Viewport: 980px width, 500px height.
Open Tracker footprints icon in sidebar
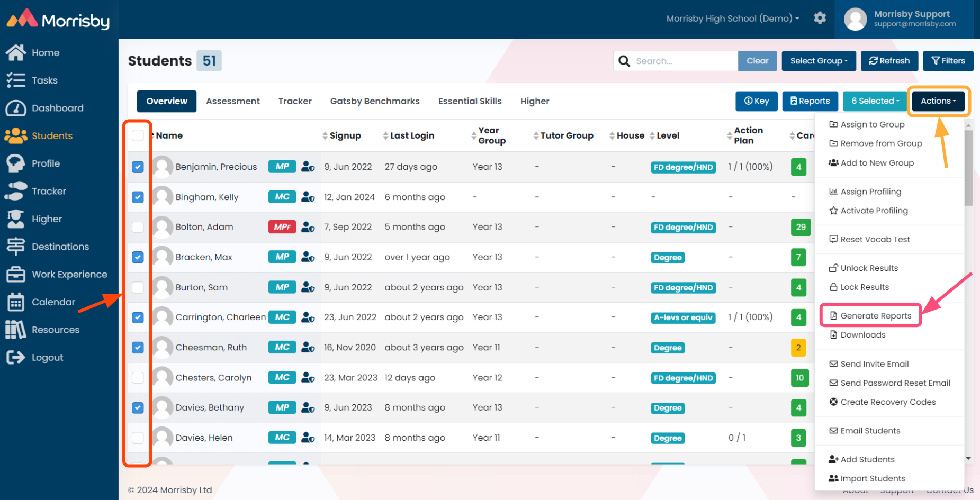pyautogui.click(x=16, y=191)
